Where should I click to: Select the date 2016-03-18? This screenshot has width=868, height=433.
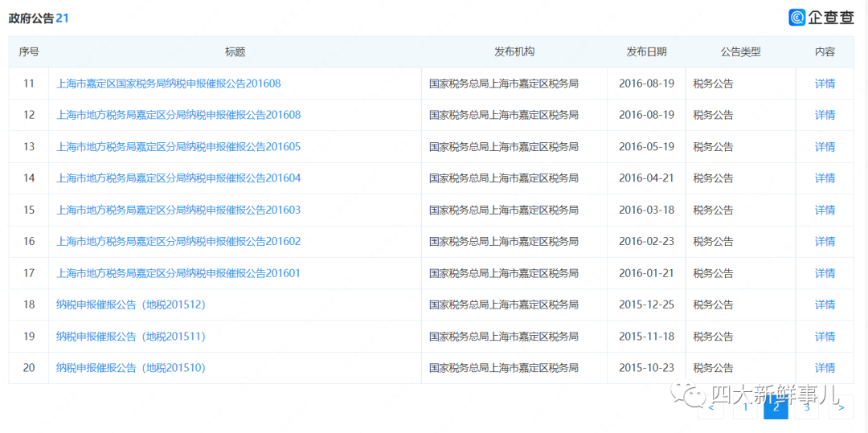point(646,210)
